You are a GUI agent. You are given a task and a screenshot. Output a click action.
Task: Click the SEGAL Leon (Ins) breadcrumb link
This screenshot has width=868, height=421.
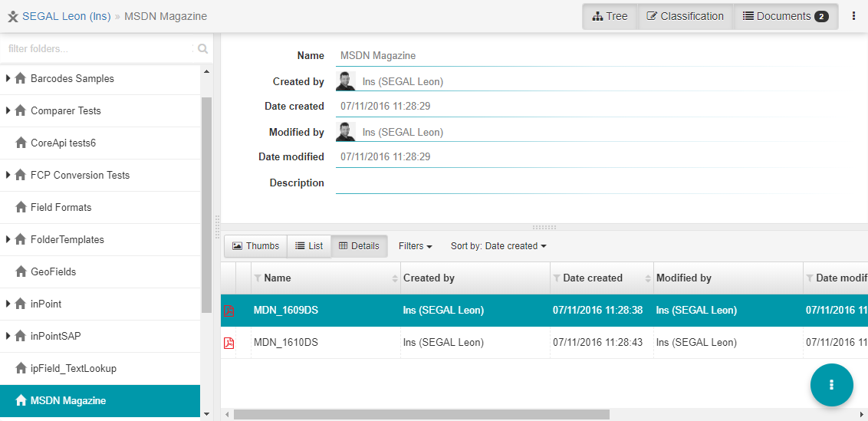pos(66,16)
